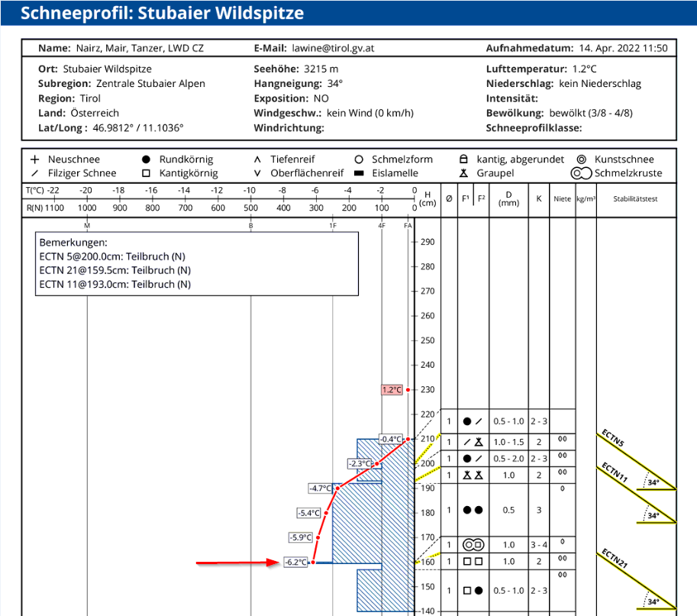
Task: Click the Bewölkung value bewölkt (3/8 - 4/8)
Action: [x=591, y=113]
